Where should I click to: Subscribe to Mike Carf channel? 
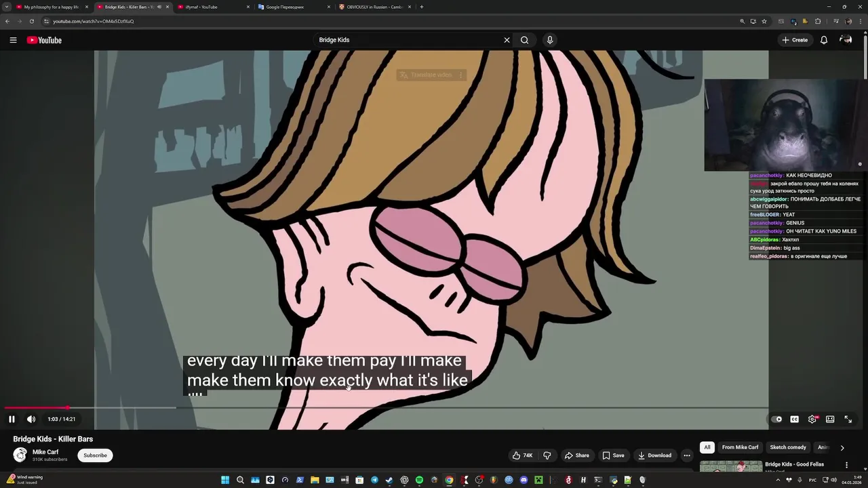click(x=95, y=455)
